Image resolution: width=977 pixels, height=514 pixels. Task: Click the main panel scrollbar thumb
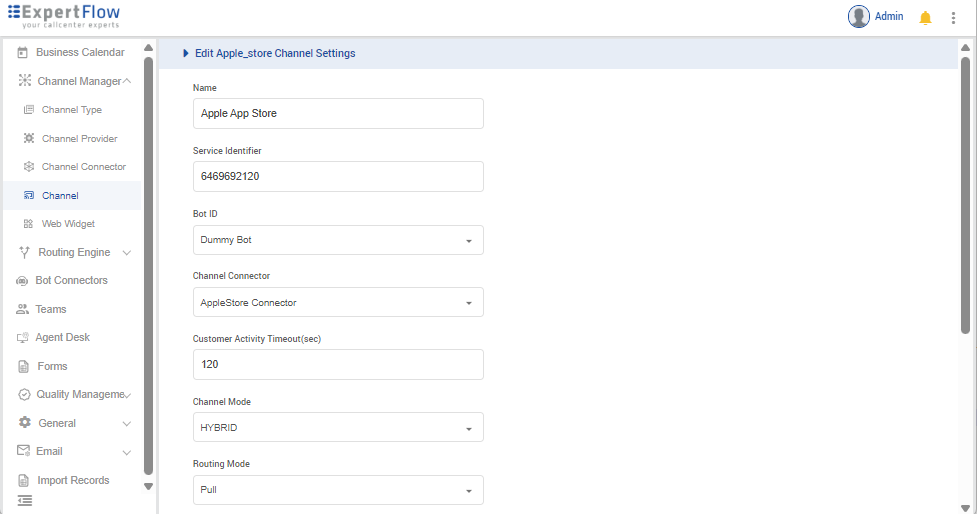coord(965,195)
